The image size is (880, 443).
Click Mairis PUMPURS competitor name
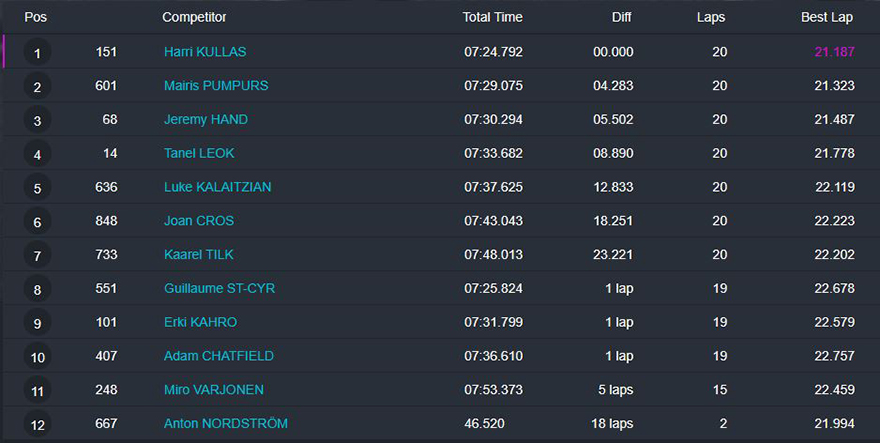(216, 86)
